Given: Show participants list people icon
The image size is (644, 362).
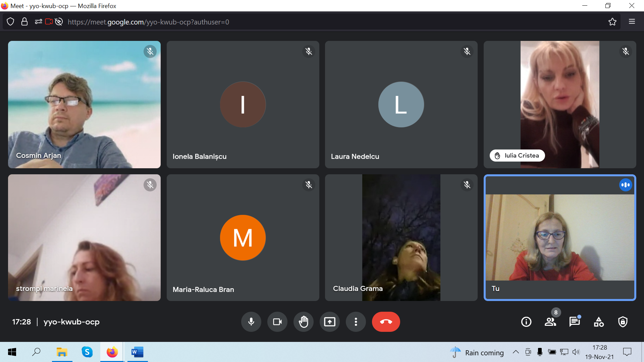Looking at the screenshot, I should point(550,322).
